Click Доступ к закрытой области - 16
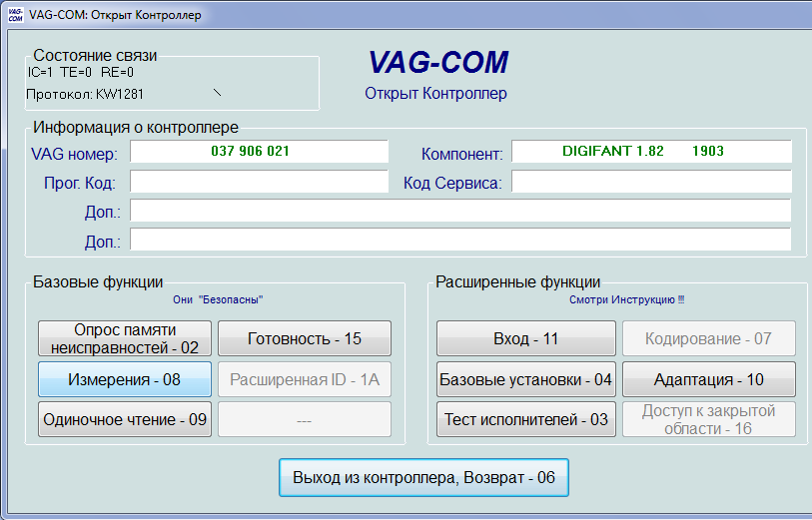 pyautogui.click(x=709, y=419)
